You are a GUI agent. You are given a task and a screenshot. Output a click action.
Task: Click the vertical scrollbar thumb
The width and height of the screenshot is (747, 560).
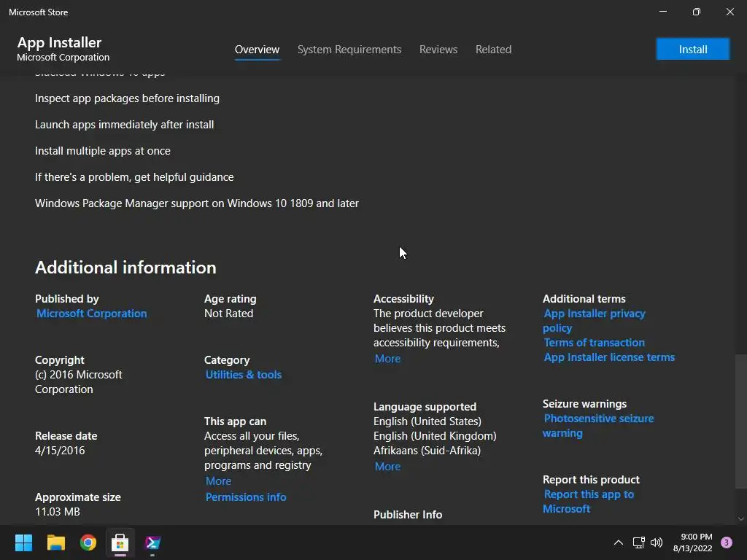coord(741,421)
